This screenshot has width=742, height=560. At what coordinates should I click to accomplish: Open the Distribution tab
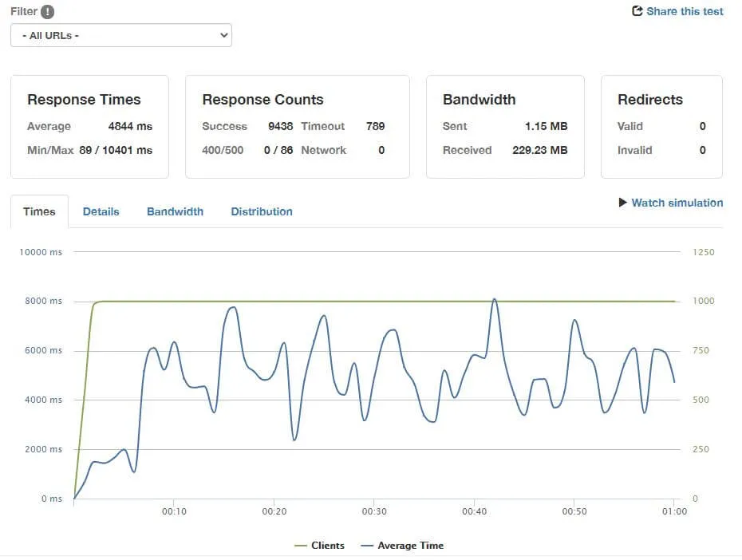coord(262,211)
